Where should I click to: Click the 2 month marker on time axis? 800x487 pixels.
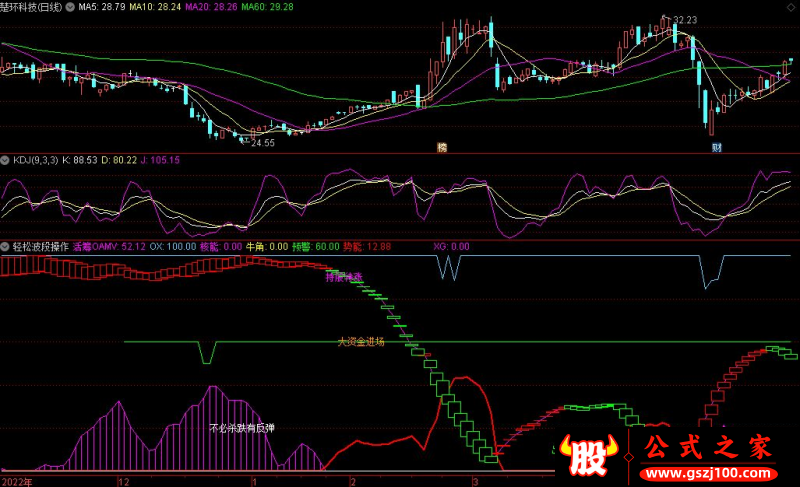353,482
